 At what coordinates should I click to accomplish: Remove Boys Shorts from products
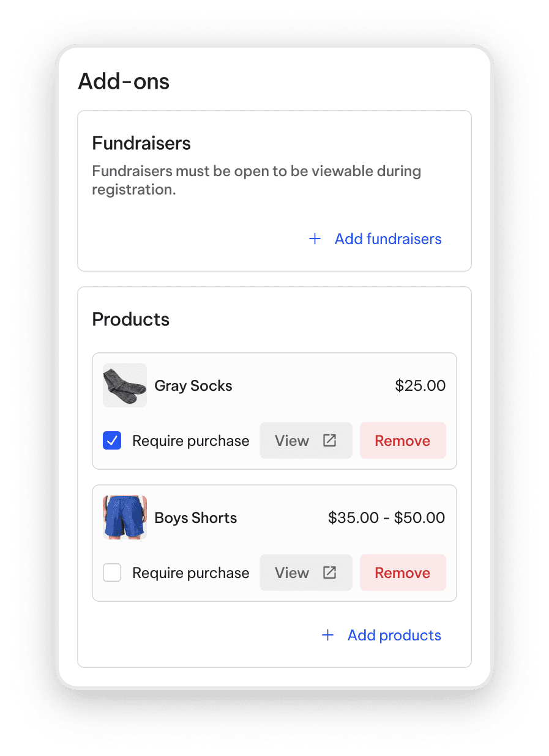pyautogui.click(x=403, y=573)
